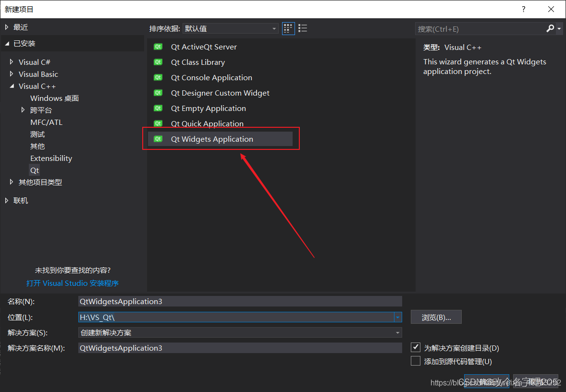
Task: Collapse the Visual C++ node
Action: tap(12, 86)
